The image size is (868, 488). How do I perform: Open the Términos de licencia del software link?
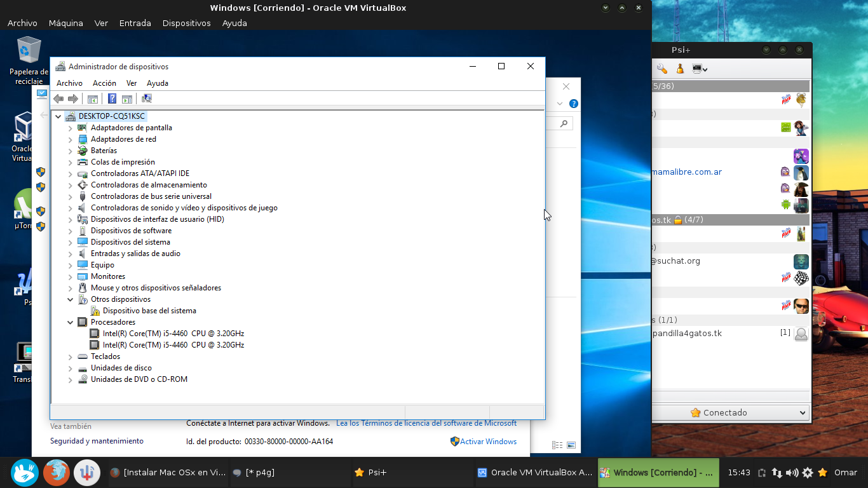point(426,423)
